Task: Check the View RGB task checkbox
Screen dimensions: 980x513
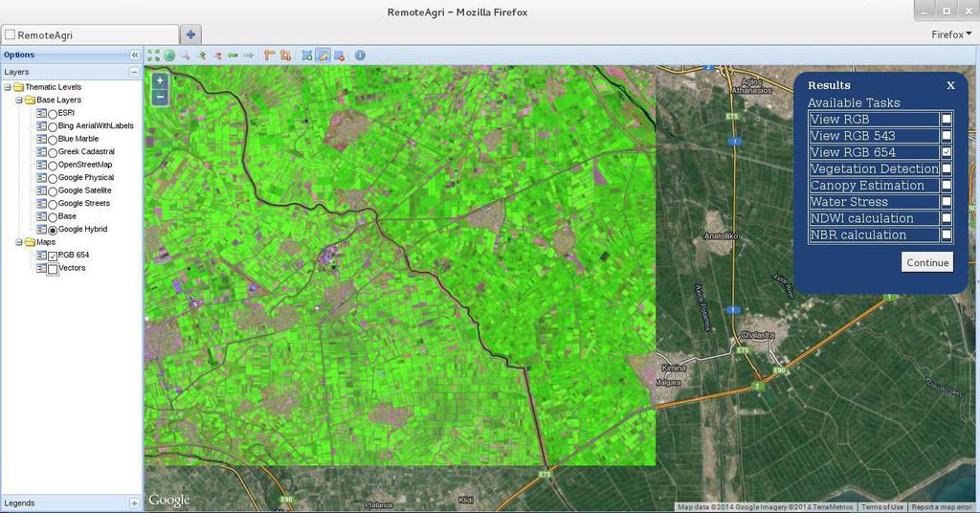Action: tap(947, 119)
